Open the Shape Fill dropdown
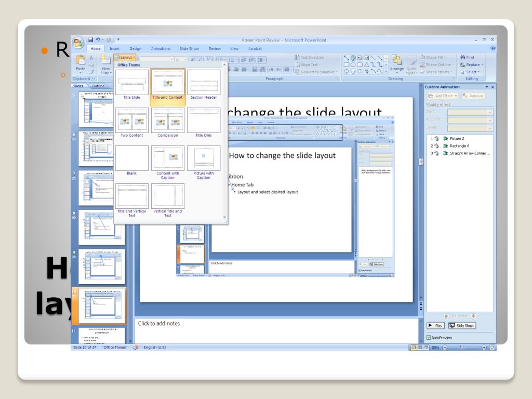 433,57
